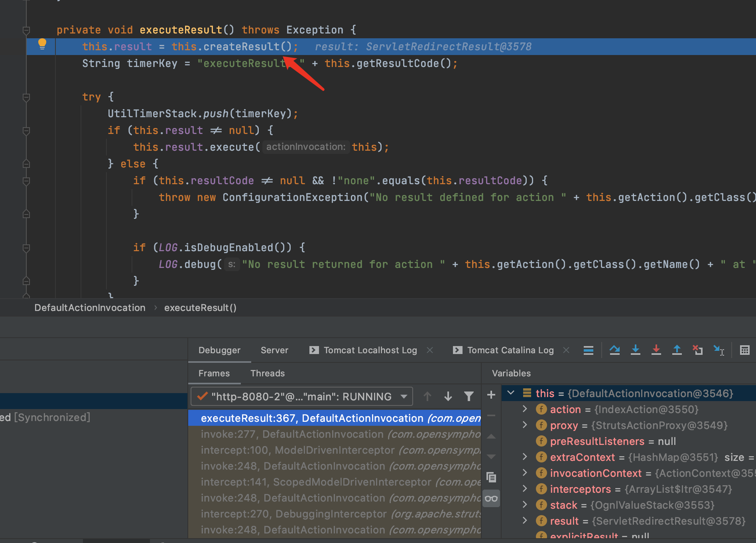Close the Tomcat Catalina Log tab
Screen dimensions: 756x543
(566, 350)
